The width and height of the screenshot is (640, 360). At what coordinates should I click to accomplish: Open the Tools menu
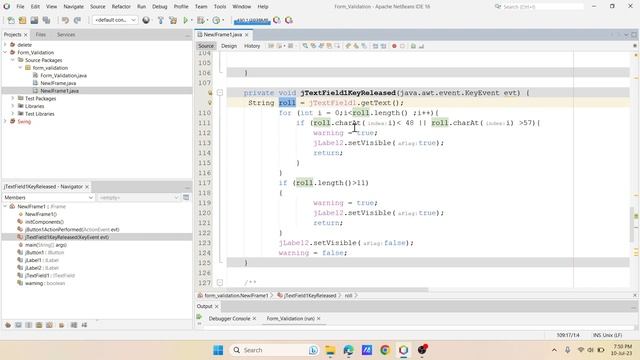point(220,7)
